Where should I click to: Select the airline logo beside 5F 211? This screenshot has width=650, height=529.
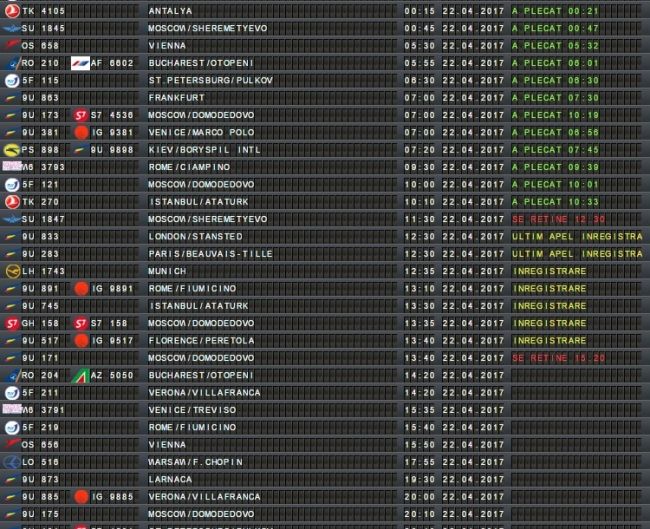(x=12, y=393)
